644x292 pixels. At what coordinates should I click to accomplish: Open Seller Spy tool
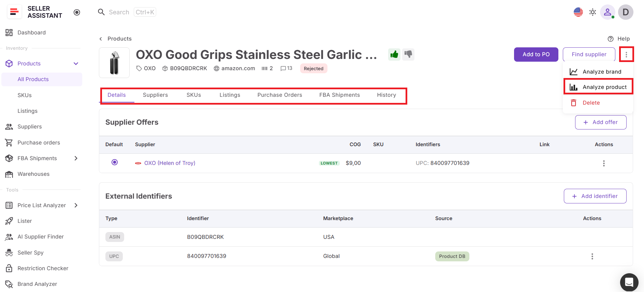point(30,252)
